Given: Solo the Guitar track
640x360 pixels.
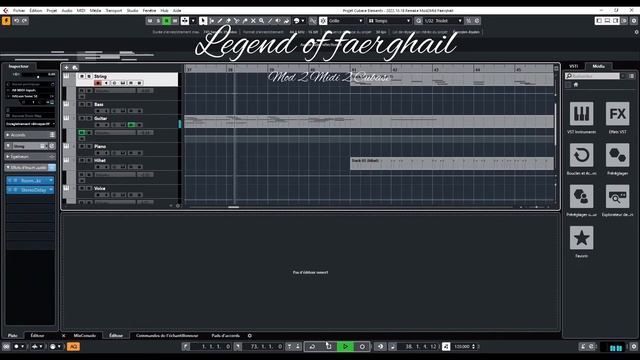Looking at the screenshot, I should click(x=89, y=118).
